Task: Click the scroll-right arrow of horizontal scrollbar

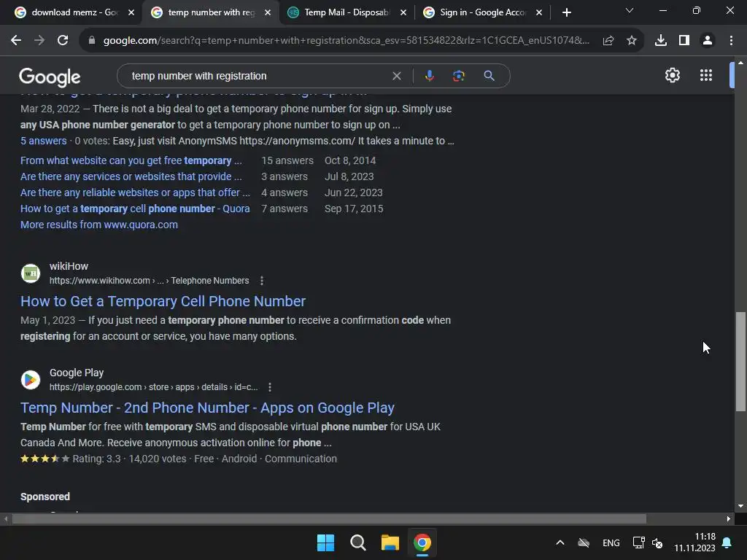Action: point(729,518)
